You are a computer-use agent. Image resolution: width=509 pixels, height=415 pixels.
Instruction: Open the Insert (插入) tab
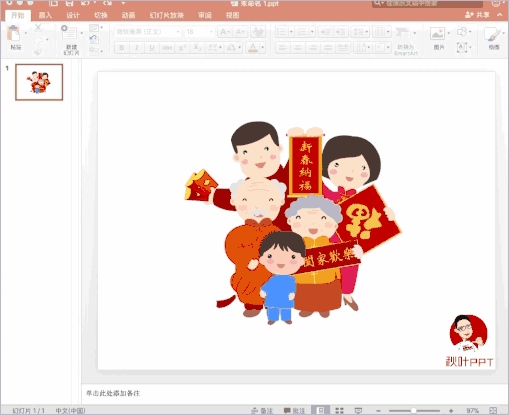coord(45,15)
